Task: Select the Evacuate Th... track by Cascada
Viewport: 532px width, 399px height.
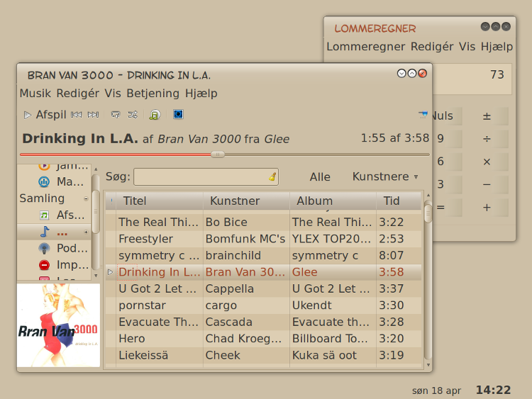Action: 263,322
